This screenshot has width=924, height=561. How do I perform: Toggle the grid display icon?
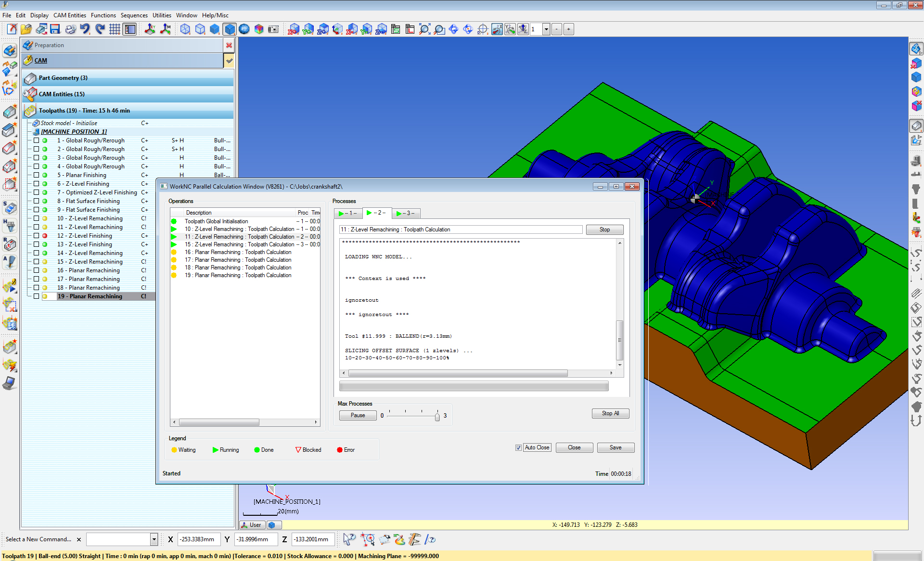pyautogui.click(x=115, y=29)
